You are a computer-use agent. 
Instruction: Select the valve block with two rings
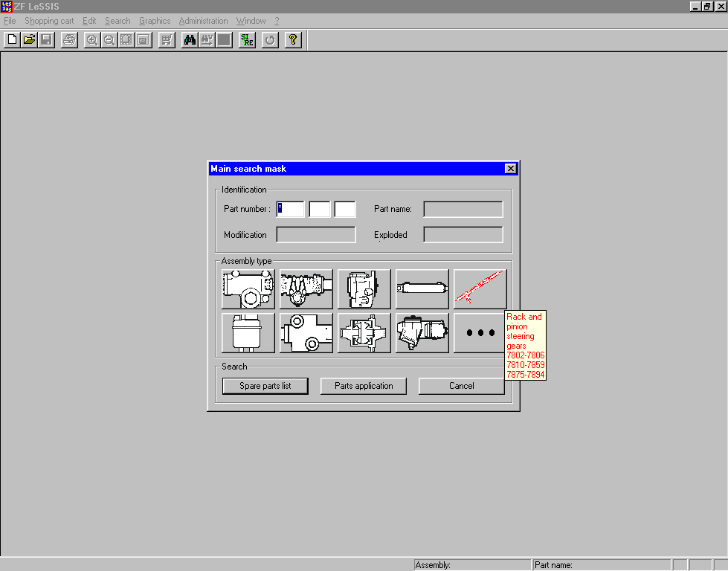click(x=306, y=333)
